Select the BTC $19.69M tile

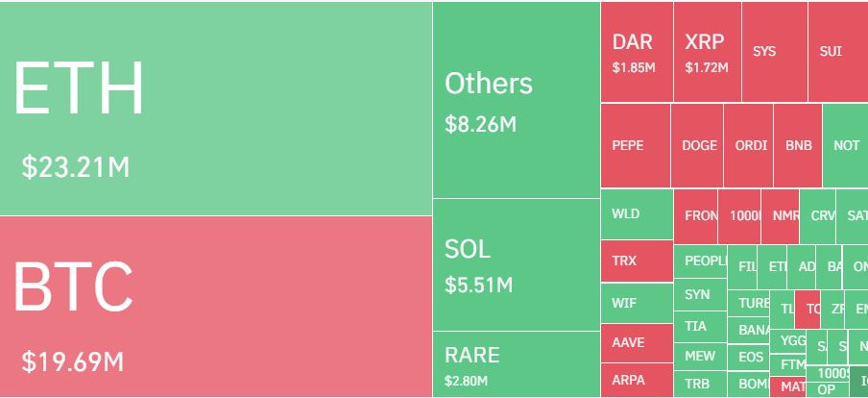tap(215, 306)
